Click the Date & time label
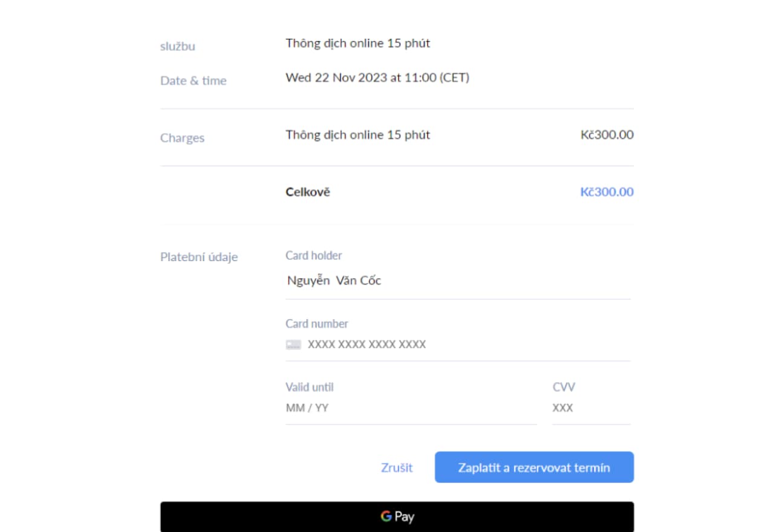 point(193,81)
